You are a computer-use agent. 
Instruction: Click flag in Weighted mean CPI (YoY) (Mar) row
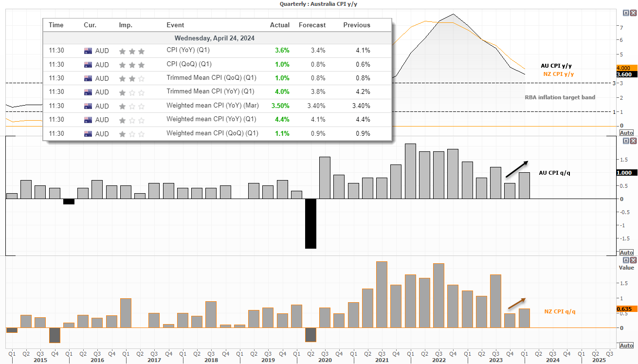pyautogui.click(x=88, y=106)
